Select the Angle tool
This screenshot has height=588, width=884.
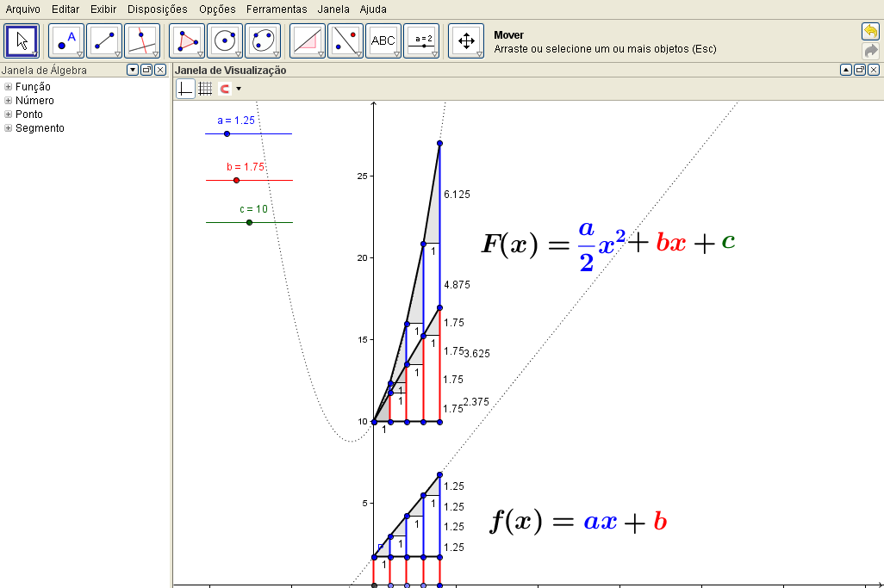click(307, 40)
